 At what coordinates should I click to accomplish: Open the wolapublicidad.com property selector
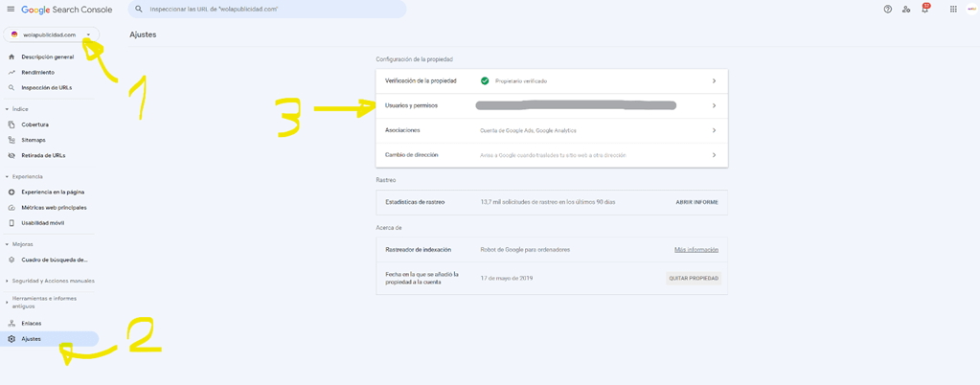tap(51, 35)
